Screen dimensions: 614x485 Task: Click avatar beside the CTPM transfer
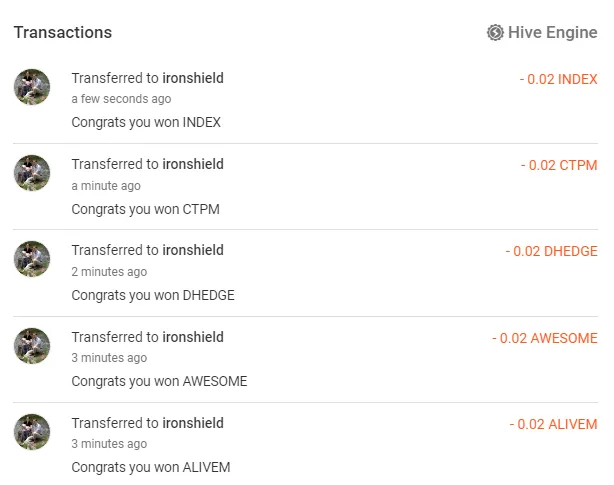32,173
